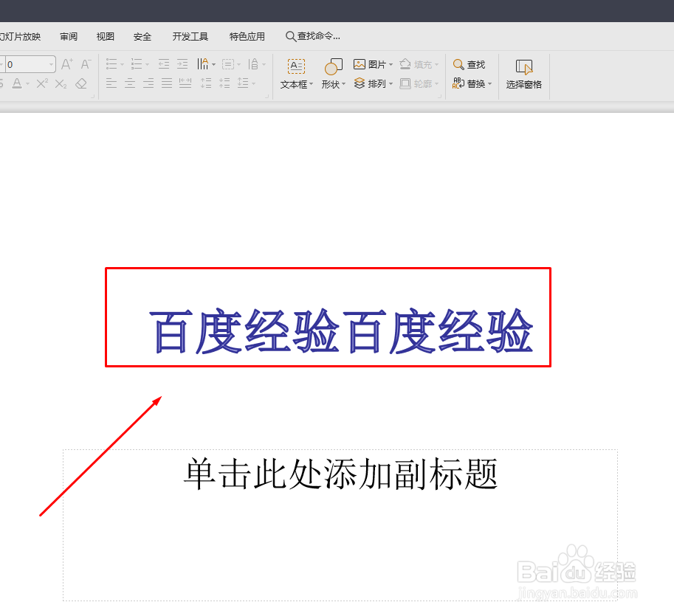This screenshot has width=674, height=616.
Task: Apply distributed alignment
Action: 185,83
